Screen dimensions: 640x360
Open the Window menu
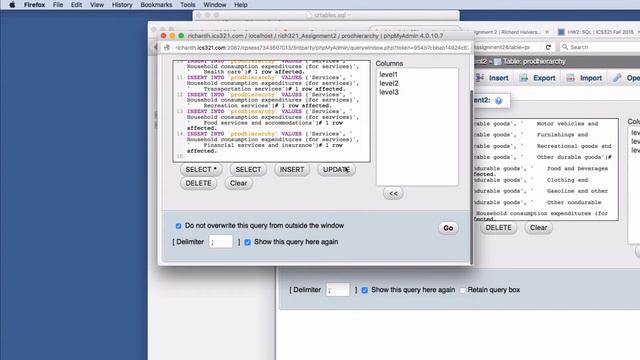pyautogui.click(x=215, y=5)
